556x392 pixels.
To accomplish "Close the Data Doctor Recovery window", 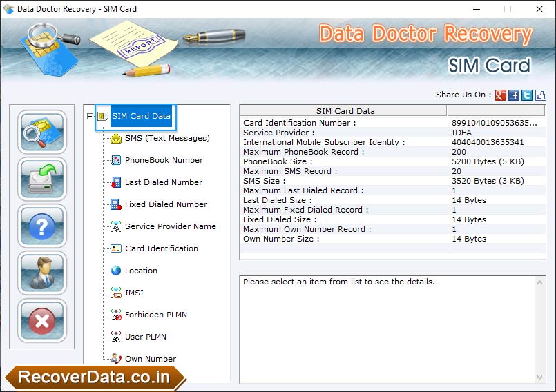I will click(539, 9).
